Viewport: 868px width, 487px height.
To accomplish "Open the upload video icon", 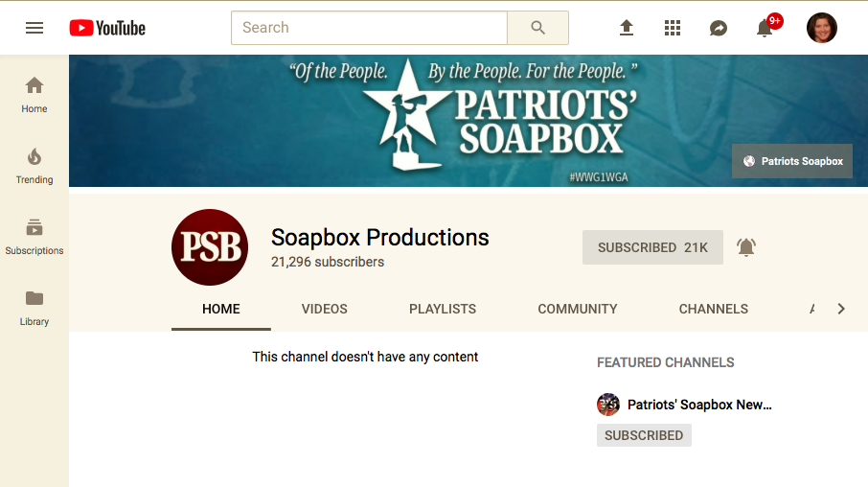I will click(626, 28).
